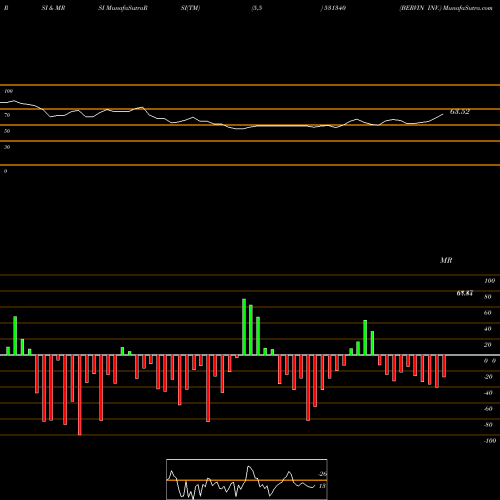Click the value 26 in mini chart
Screen dimensions: 500x500
click(323, 474)
